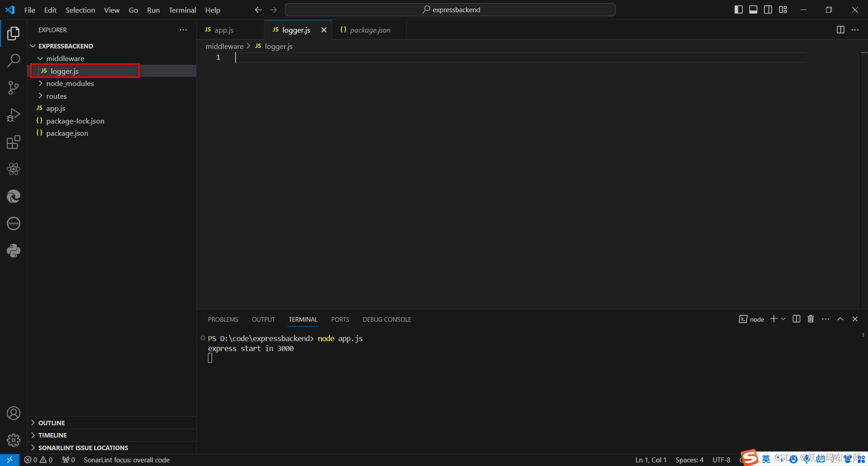
Task: Open the Python extension view
Action: click(x=14, y=251)
